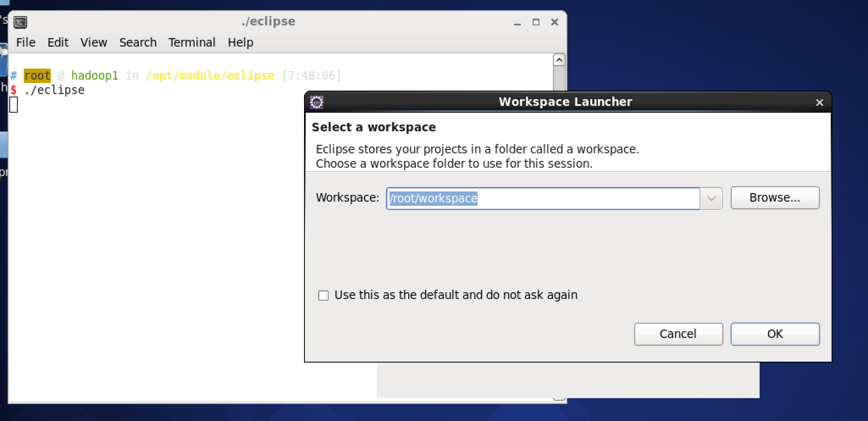
Task: Close the Workspace Launcher dialog
Action: click(819, 102)
